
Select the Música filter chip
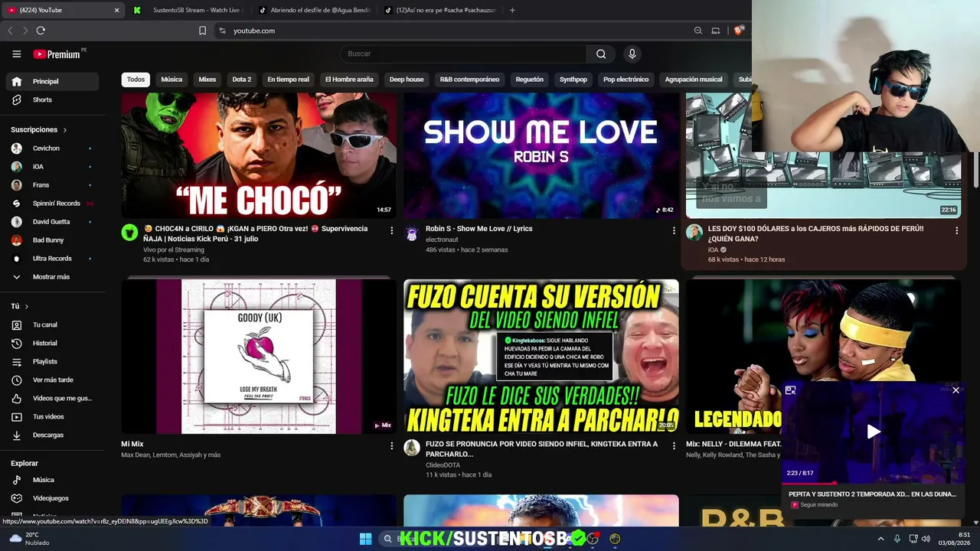(171, 80)
